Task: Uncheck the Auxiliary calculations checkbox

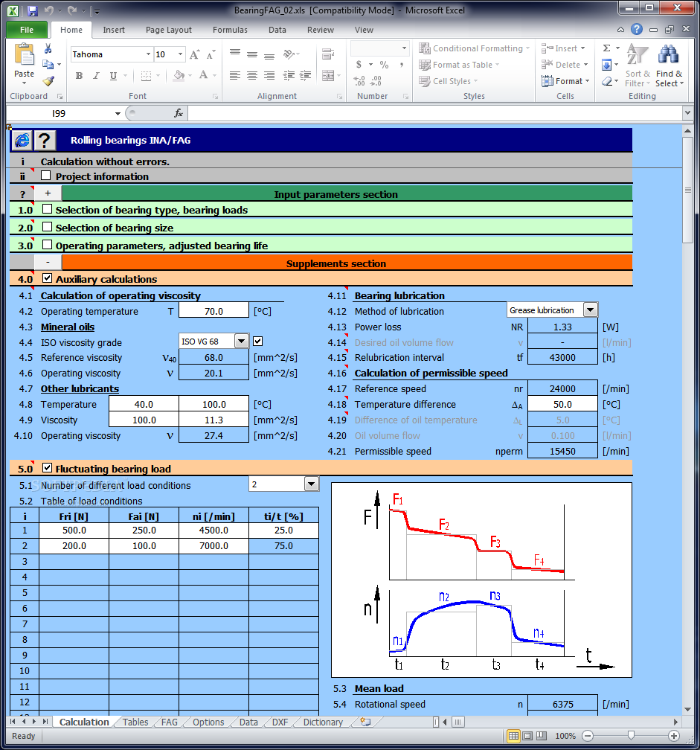Action: coord(47,278)
